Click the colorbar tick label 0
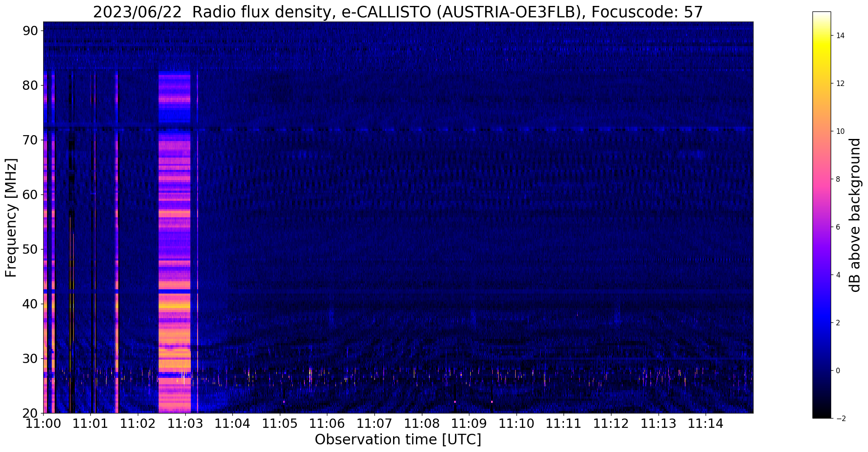This screenshot has height=452, width=868. click(837, 371)
